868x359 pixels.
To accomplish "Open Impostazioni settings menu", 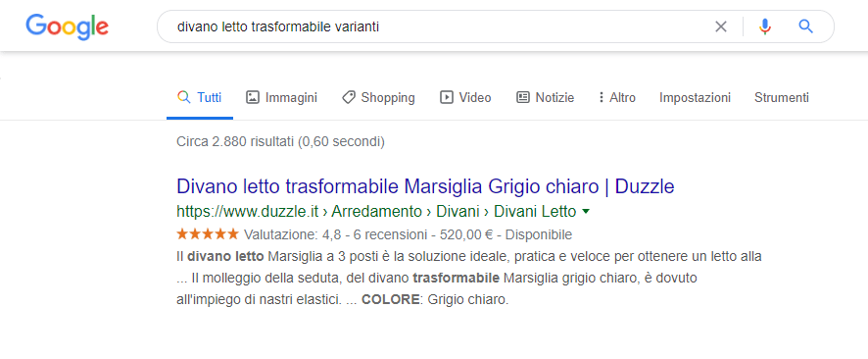I will pos(695,97).
